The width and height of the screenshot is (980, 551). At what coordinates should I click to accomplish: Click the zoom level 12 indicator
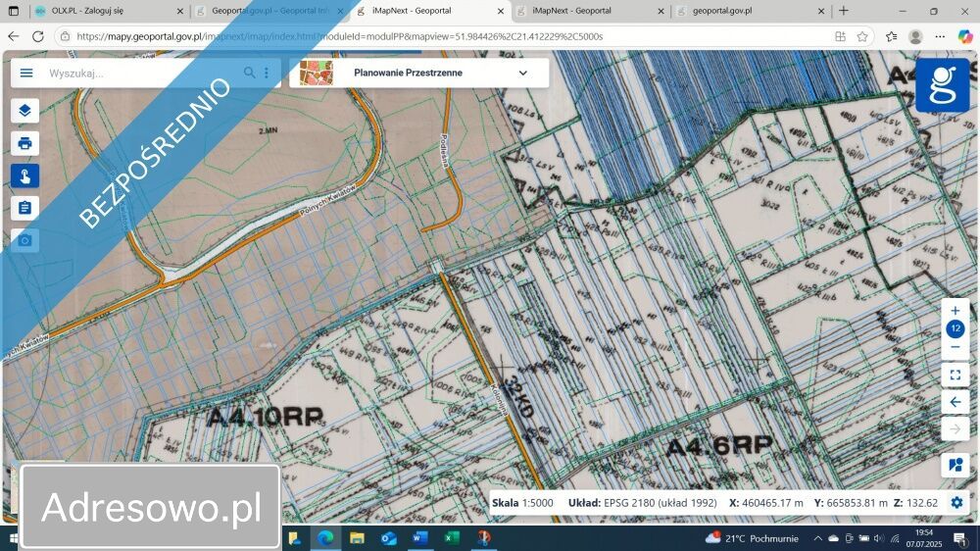point(955,328)
